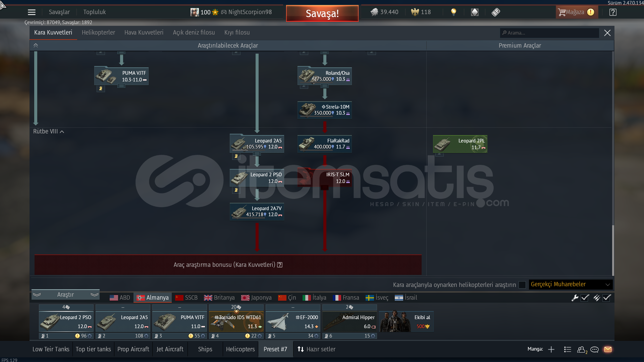
Task: Open the help question mark icon
Action: point(613,12)
